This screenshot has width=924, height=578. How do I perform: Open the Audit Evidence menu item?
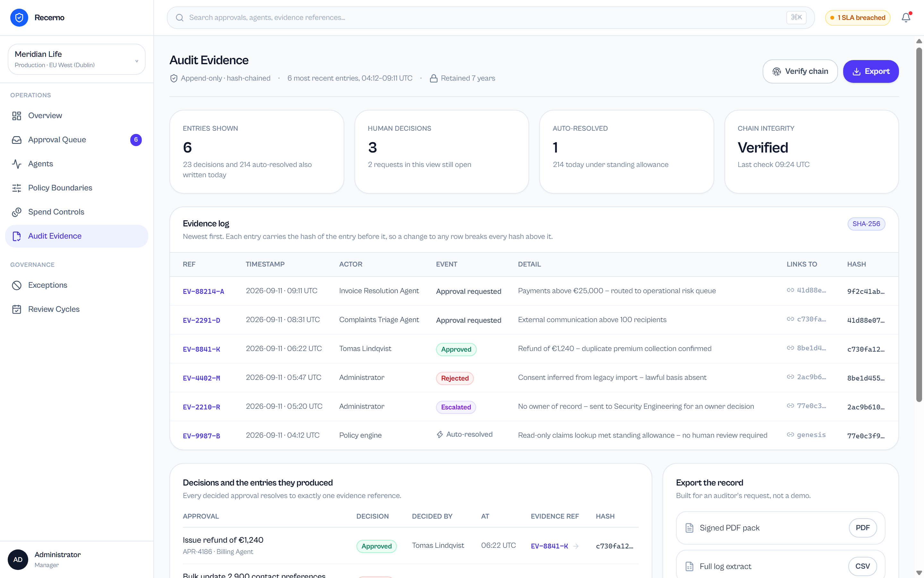76,236
